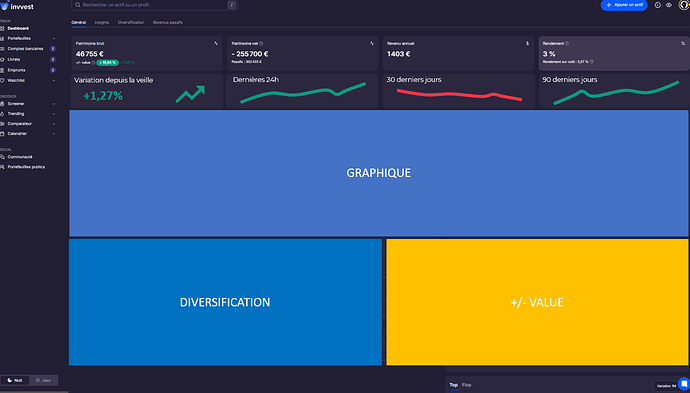Click the Patrimoine net chart icon
Image resolution: width=690 pixels, height=393 pixels.
point(372,44)
